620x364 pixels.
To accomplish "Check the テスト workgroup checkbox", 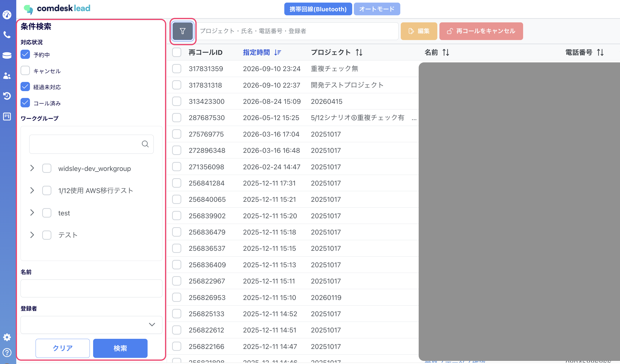I will [x=47, y=235].
